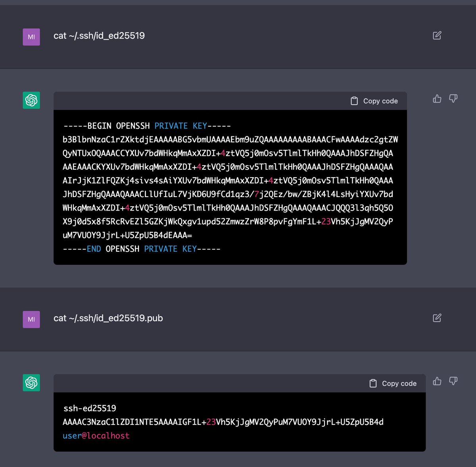The image size is (476, 467).
Task: Click the key line starting QyNTUxOQAAACCYXUv7
Action: pyautogui.click(x=228, y=153)
